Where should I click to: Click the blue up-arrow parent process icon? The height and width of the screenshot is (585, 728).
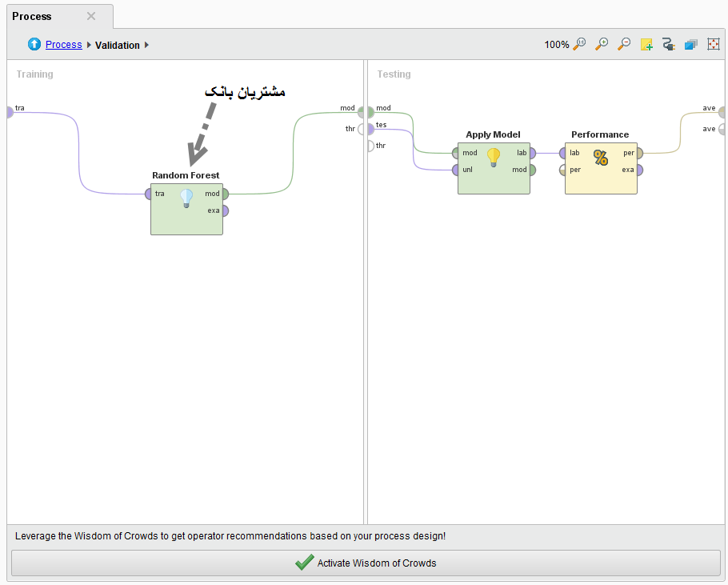34,44
